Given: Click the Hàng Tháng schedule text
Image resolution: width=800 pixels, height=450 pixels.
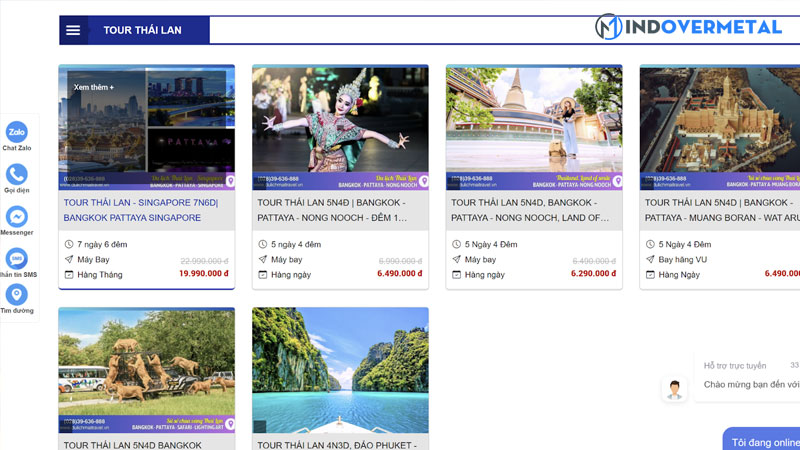Looking at the screenshot, I should [99, 274].
